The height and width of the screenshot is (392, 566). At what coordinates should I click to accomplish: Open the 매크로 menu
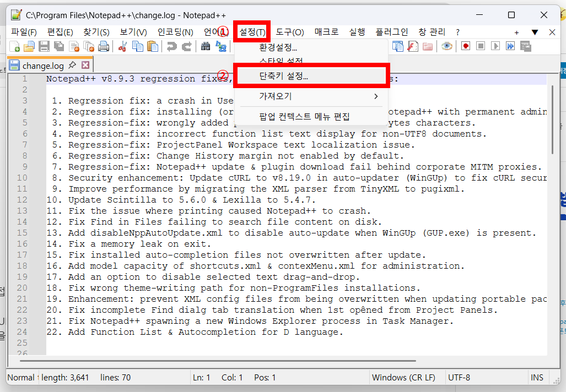click(x=326, y=32)
